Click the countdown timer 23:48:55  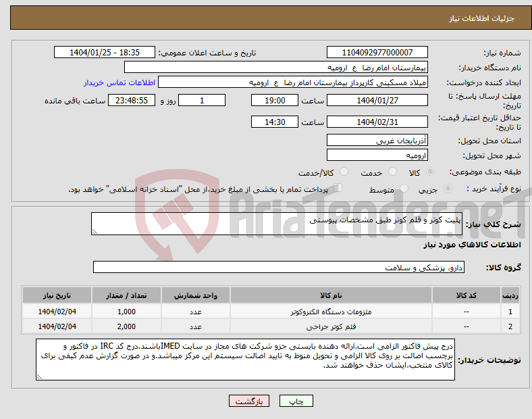click(x=132, y=100)
